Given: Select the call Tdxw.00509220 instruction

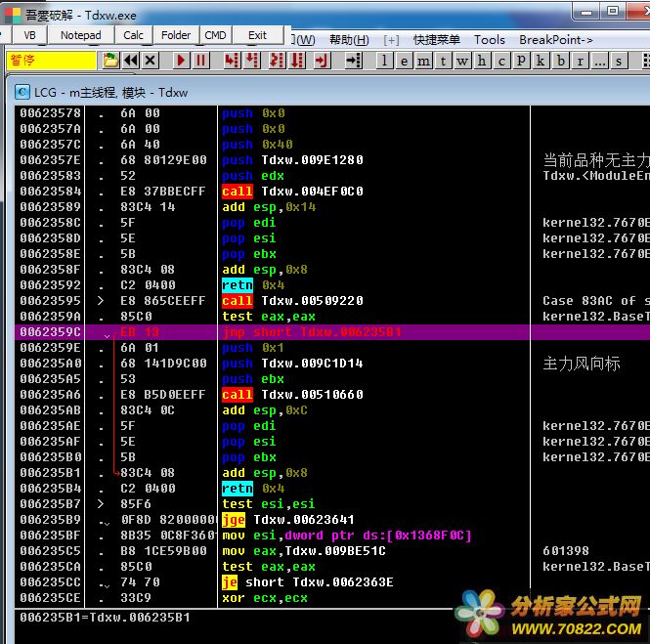Looking at the screenshot, I should point(292,301).
